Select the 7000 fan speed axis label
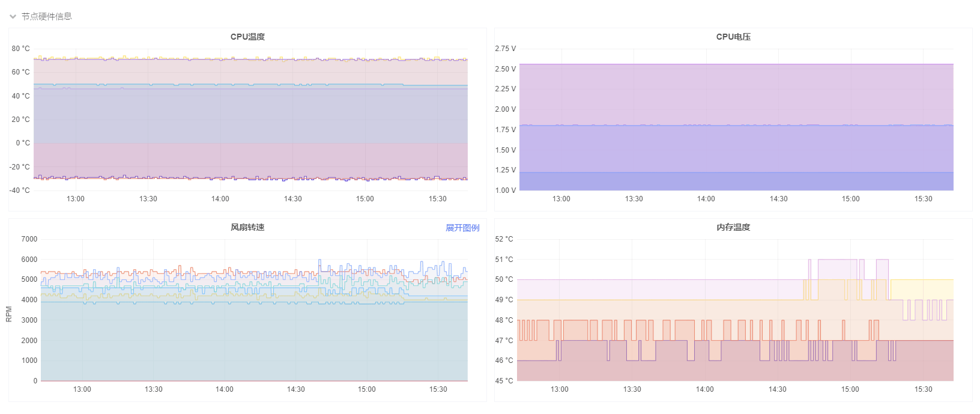 tap(29, 239)
